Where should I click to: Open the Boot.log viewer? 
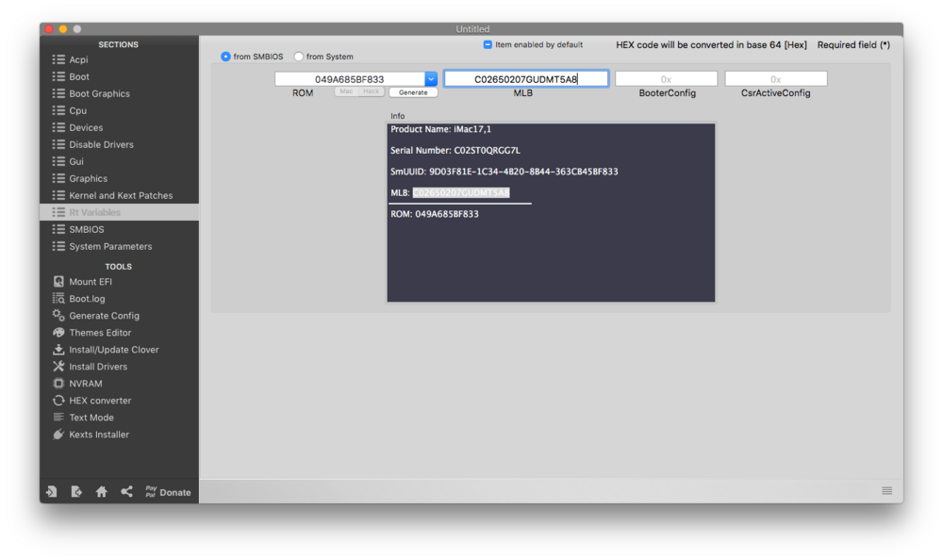[x=86, y=299]
